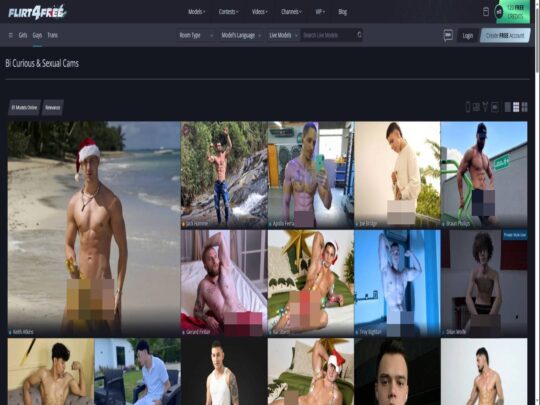Open the Models dropdown menu

click(197, 12)
